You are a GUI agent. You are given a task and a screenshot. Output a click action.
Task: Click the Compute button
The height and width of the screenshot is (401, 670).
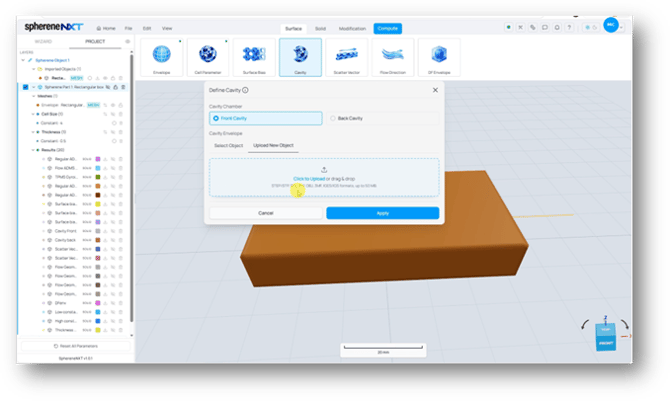point(388,29)
